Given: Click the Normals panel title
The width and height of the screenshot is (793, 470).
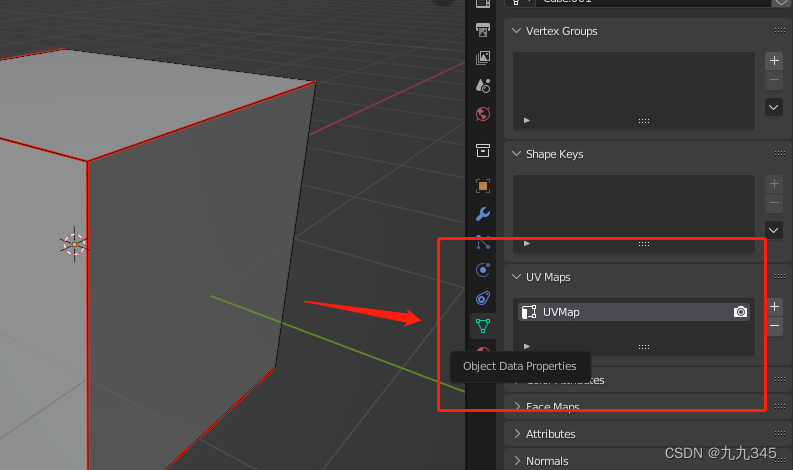Looking at the screenshot, I should [547, 461].
